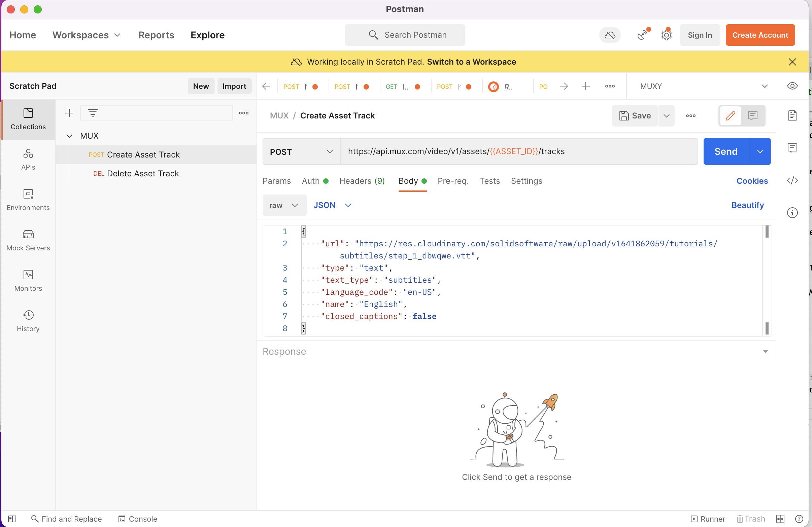Switch to the Tests tab
812x527 pixels.
tap(489, 181)
